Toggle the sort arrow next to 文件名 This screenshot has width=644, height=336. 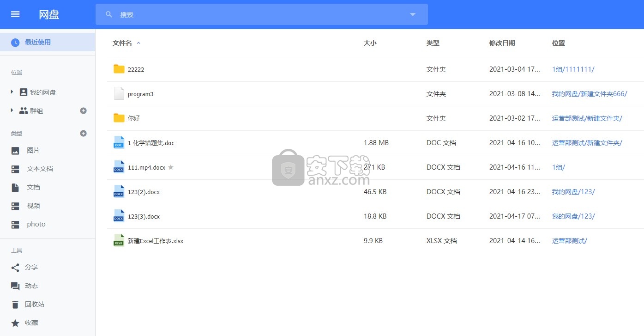click(x=138, y=43)
